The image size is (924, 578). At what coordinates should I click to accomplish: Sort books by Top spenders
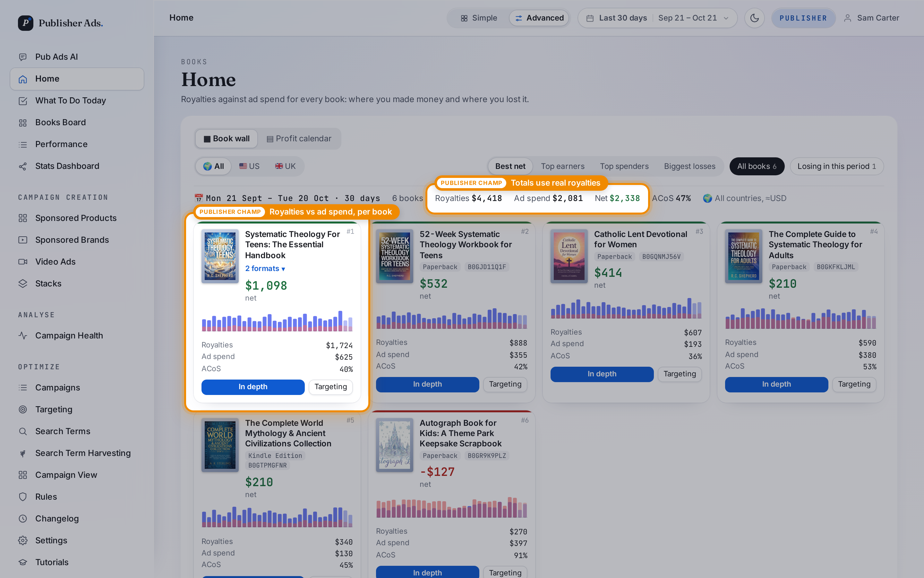pyautogui.click(x=624, y=166)
